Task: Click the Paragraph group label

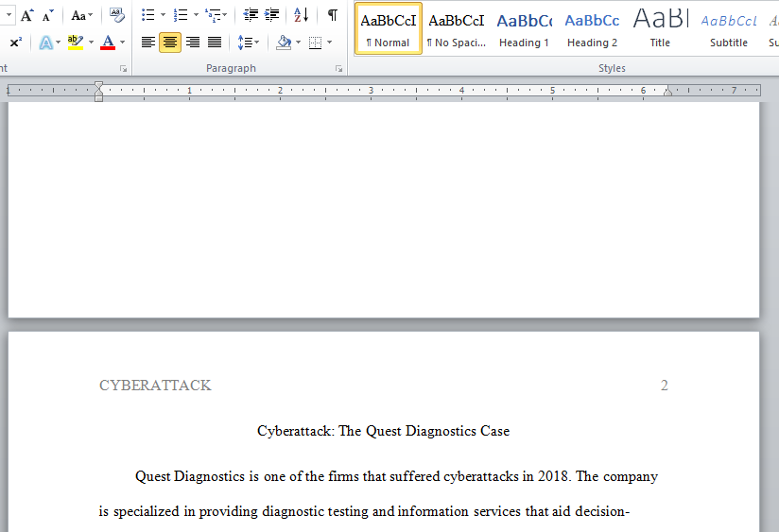Action: tap(231, 69)
